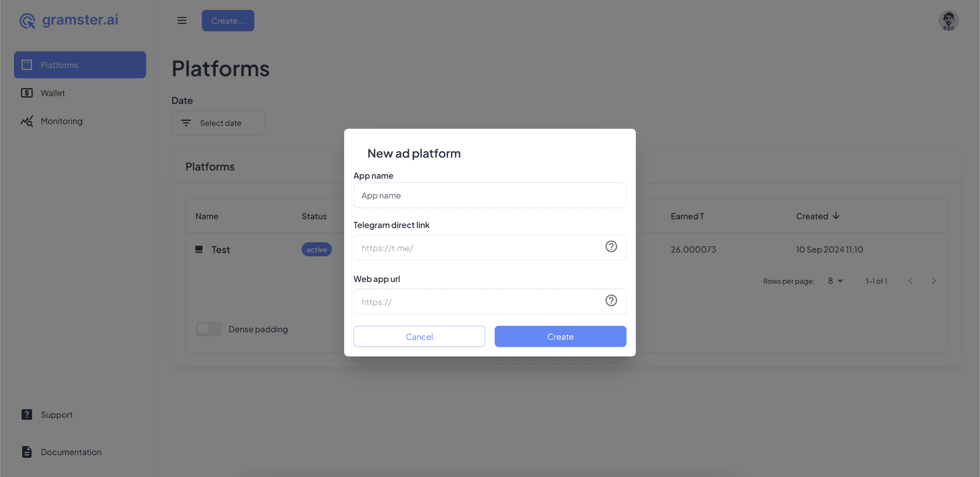Click the Web app url help icon
The width and height of the screenshot is (980, 477).
pos(611,301)
